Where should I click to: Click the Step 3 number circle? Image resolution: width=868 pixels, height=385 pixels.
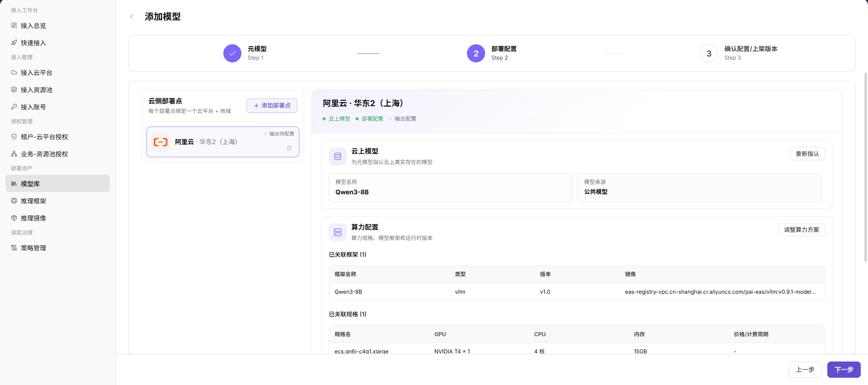click(x=709, y=53)
